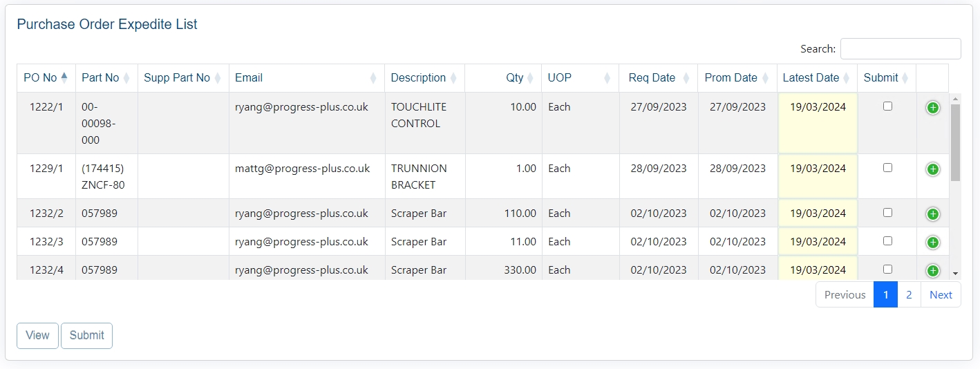The width and height of the screenshot is (980, 369).
Task: Focus the Search input field
Action: (x=900, y=49)
